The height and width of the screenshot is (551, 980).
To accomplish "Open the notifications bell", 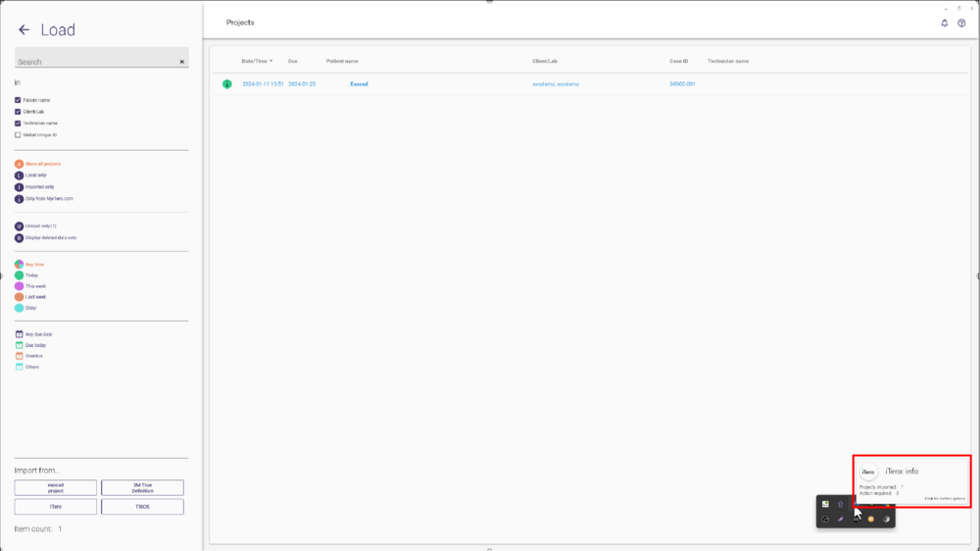I will click(x=945, y=24).
